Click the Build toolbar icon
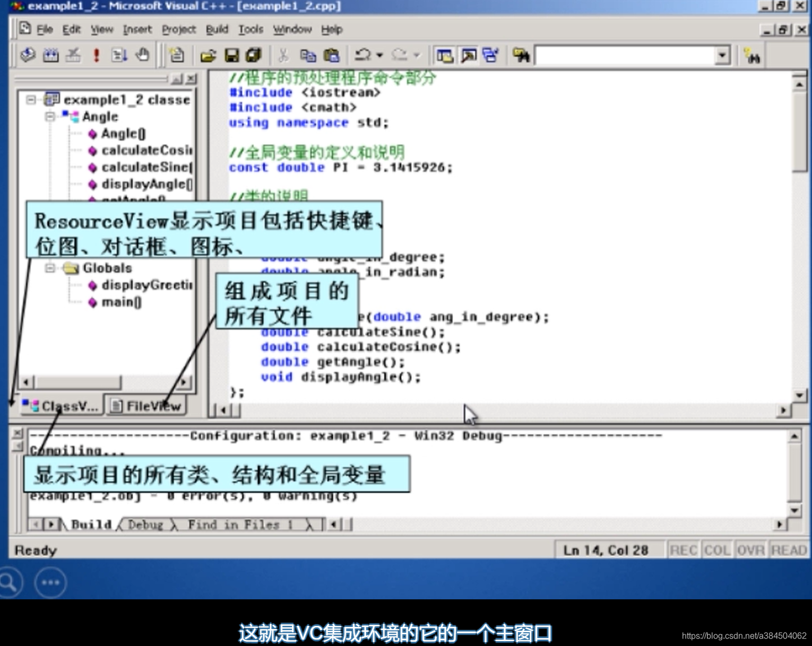 (x=51, y=55)
